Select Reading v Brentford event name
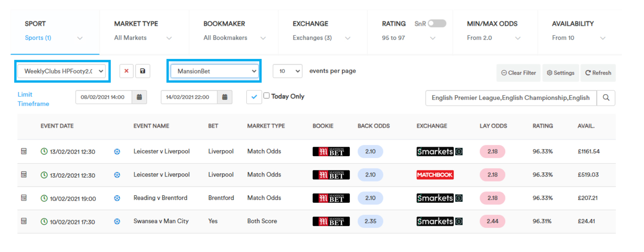The image size is (644, 252). click(x=160, y=198)
